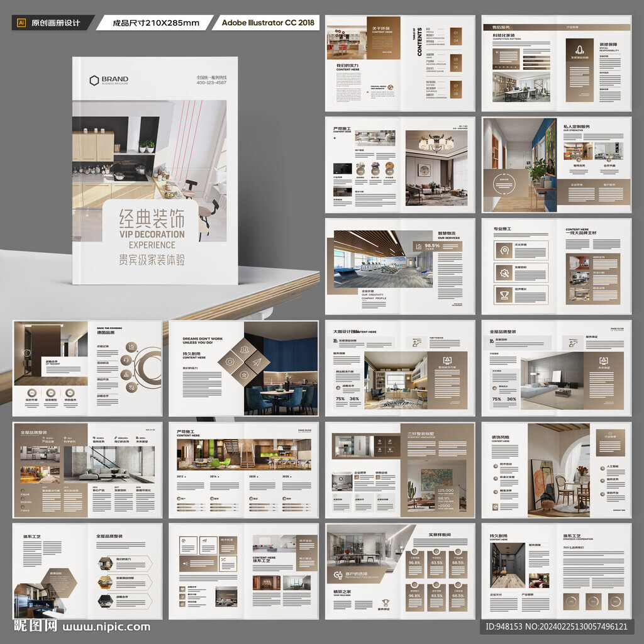Click the trophy icon under 实景样板间 spread
The width and height of the screenshot is (644, 644).
pos(386,602)
